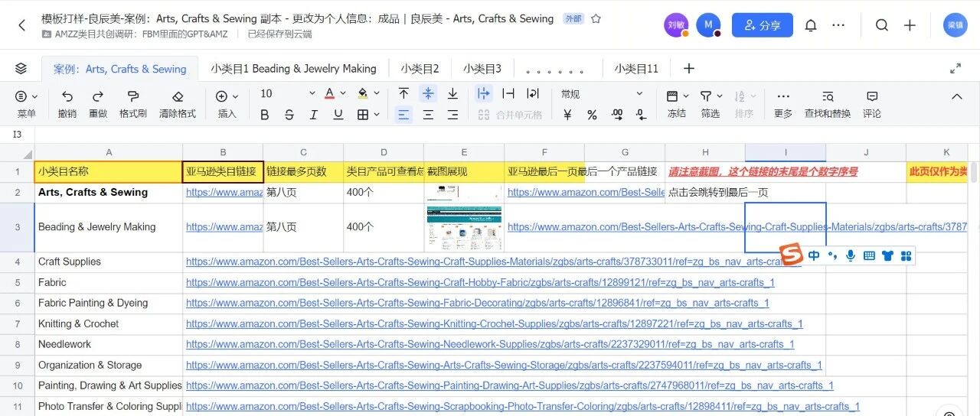This screenshot has height=416, width=980.
Task: Enable text wrap mode
Action: (533, 93)
